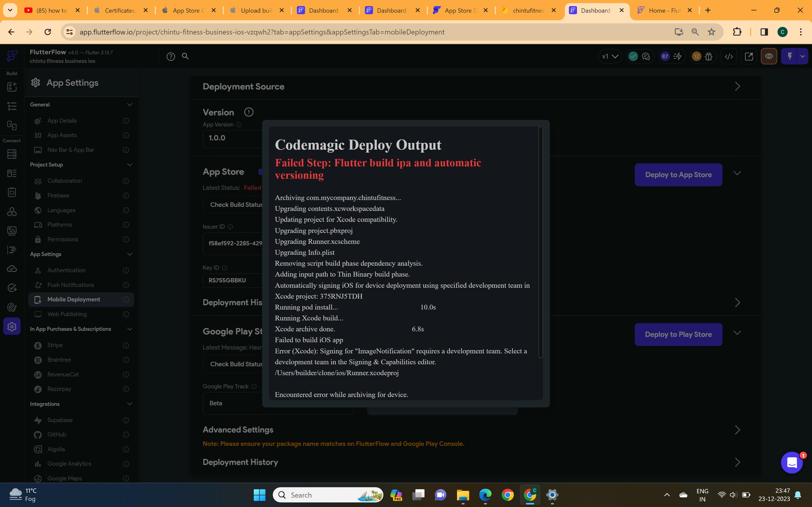Viewport: 812px width, 507px height.
Task: Open the project search magnifier icon
Action: (185, 56)
